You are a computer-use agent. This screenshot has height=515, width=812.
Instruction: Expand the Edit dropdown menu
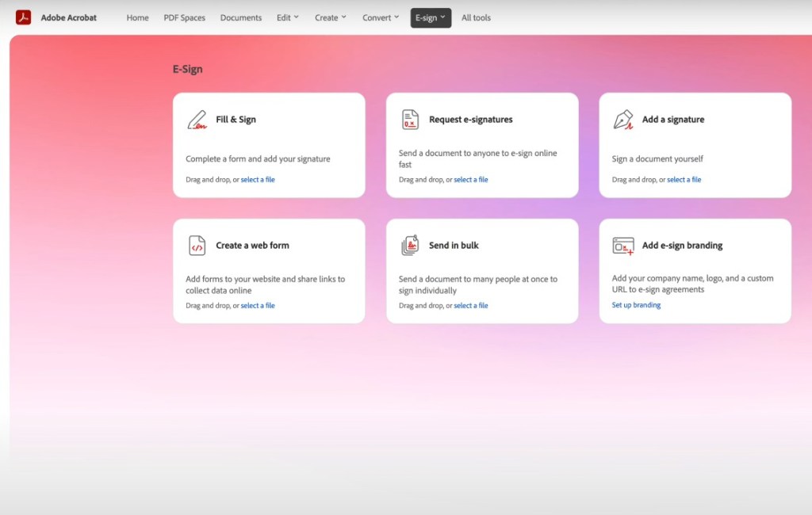(287, 17)
